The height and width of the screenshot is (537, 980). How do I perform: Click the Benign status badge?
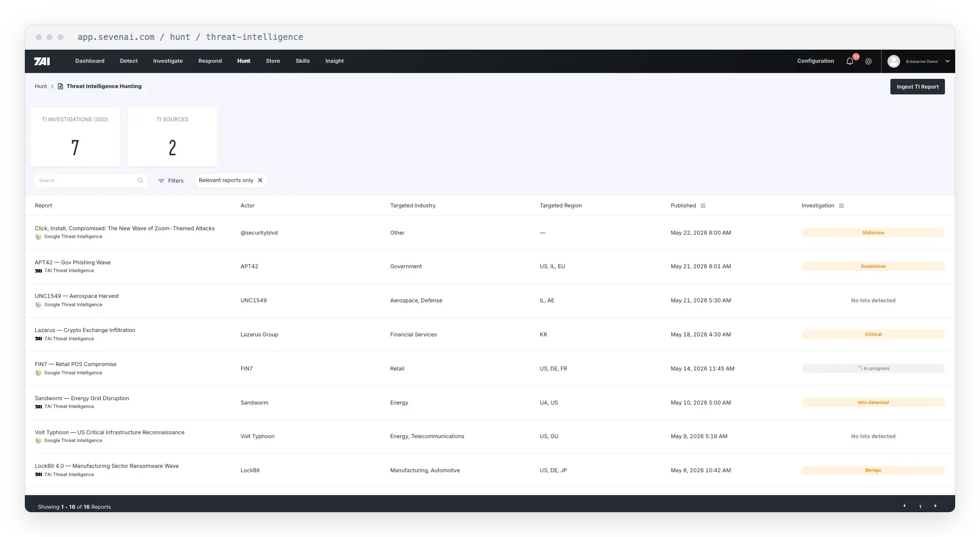pyautogui.click(x=873, y=470)
